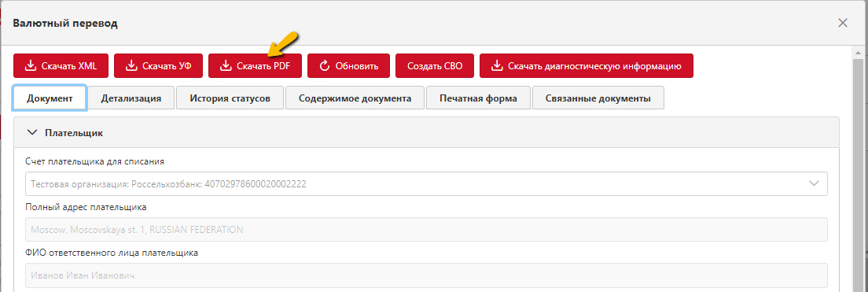
Task: Click download icon on Скачать PDF button
Action: pyautogui.click(x=226, y=66)
